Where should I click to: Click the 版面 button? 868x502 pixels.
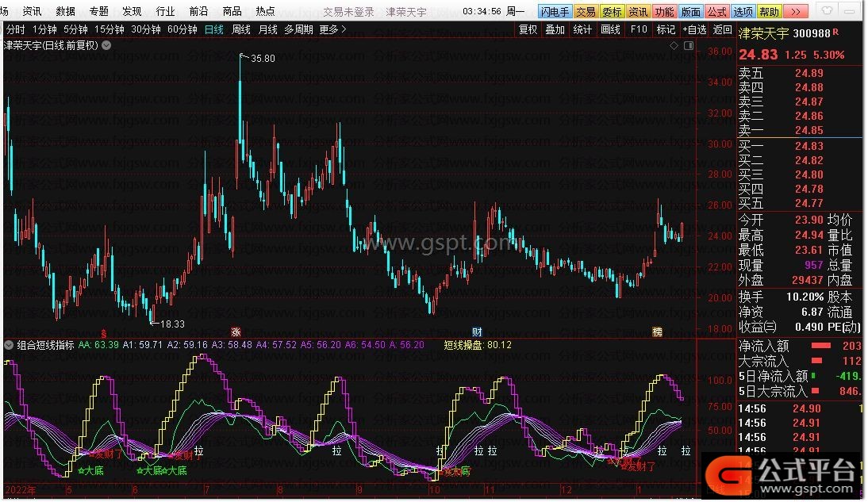point(690,12)
